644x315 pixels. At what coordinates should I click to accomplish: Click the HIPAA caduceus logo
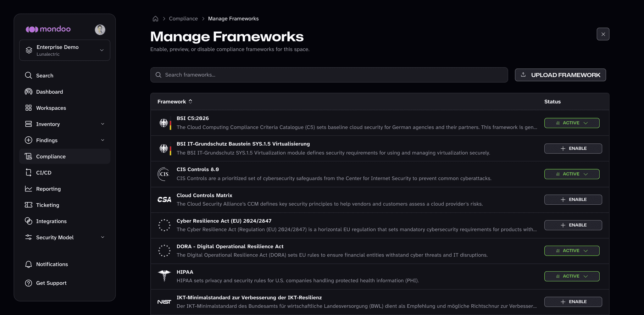pyautogui.click(x=164, y=276)
